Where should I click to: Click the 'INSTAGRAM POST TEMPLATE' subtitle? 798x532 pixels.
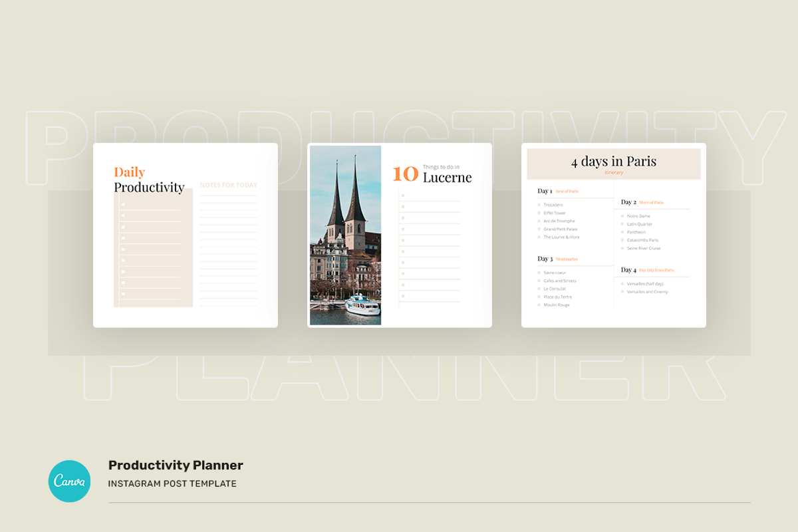[x=172, y=484]
